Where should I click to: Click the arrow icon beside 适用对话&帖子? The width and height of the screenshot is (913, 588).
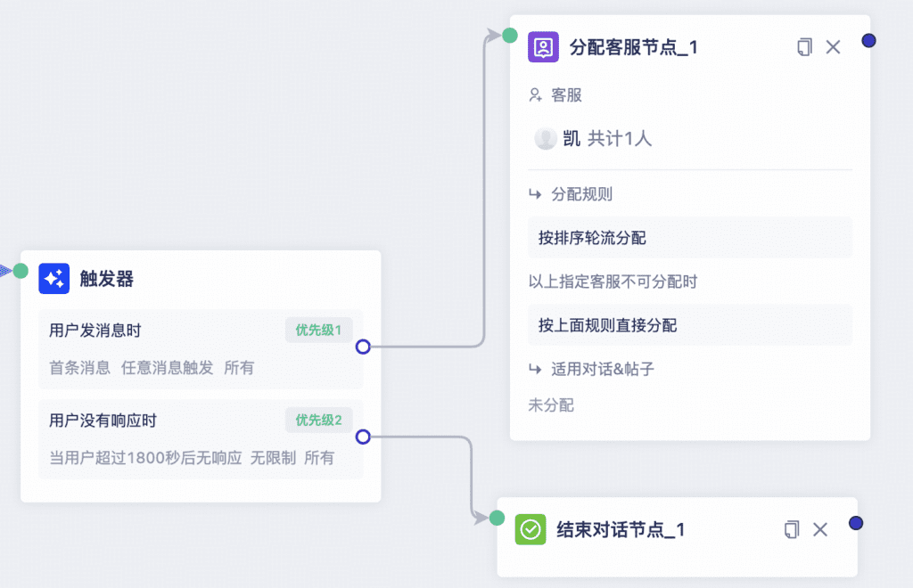(535, 369)
